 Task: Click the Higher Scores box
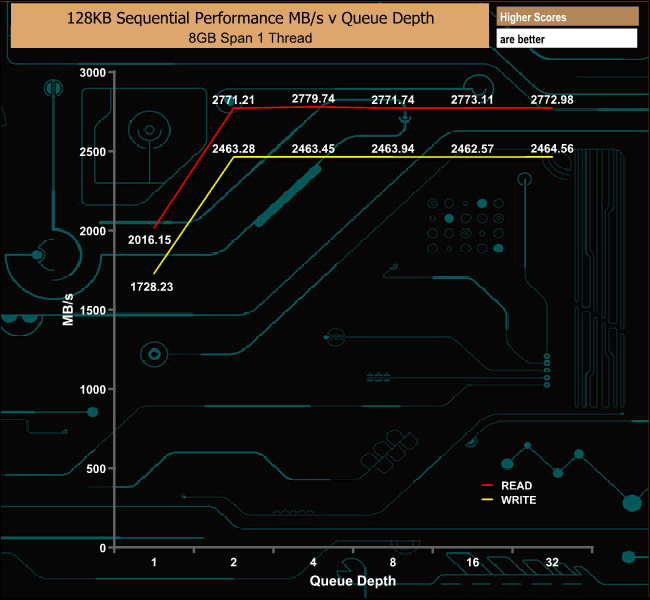pos(567,17)
